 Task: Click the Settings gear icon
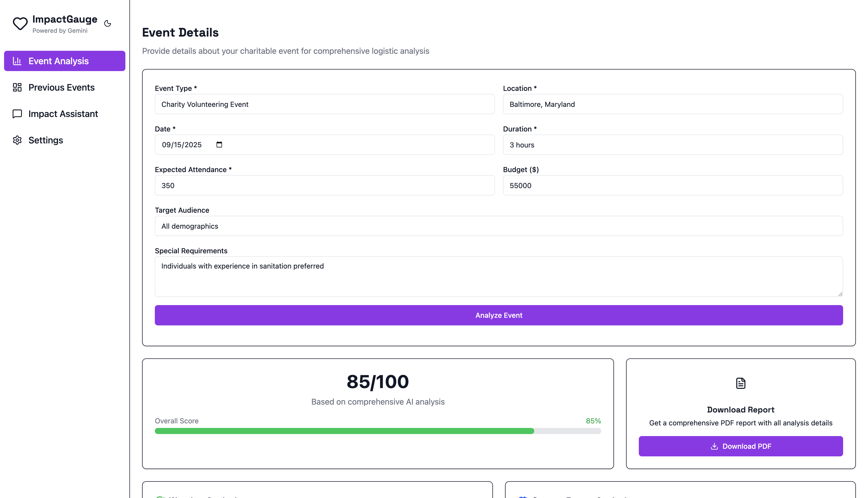click(17, 140)
